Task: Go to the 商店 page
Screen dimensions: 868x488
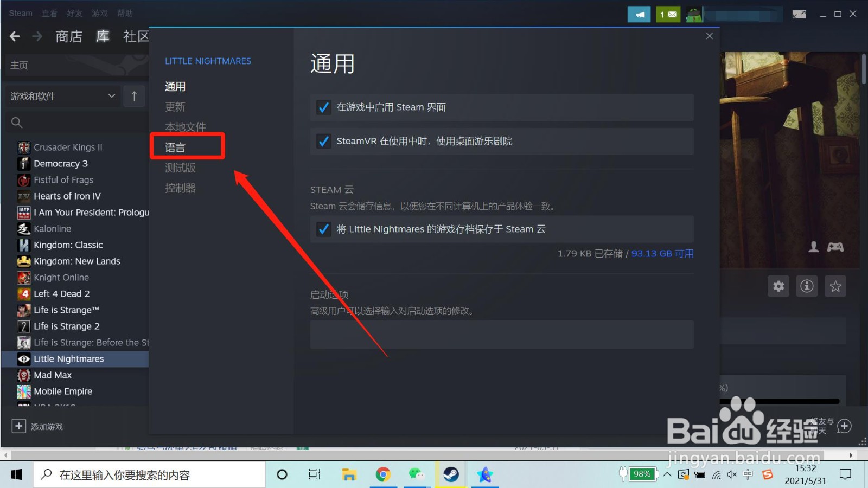Action: 69,36
